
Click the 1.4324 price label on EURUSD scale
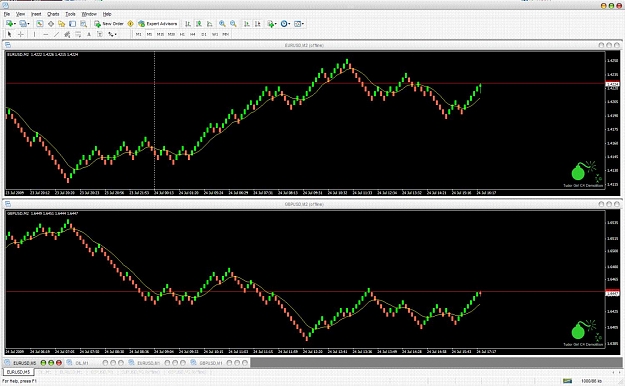click(612, 84)
